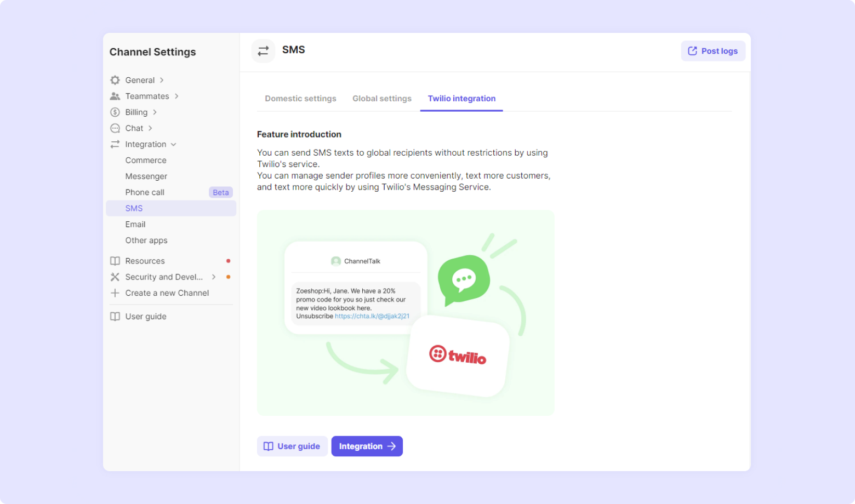The width and height of the screenshot is (855, 504).
Task: Click the orange dot beside Security
Action: tap(229, 277)
